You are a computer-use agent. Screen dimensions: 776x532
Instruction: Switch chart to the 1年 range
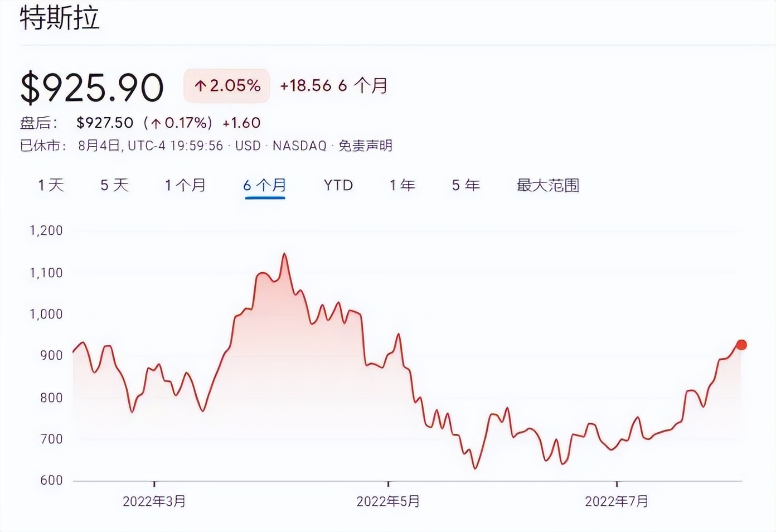pyautogui.click(x=402, y=185)
